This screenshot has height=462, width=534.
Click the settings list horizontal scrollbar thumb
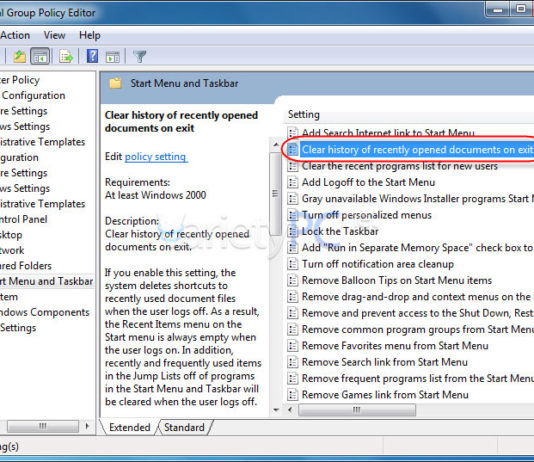(x=357, y=410)
